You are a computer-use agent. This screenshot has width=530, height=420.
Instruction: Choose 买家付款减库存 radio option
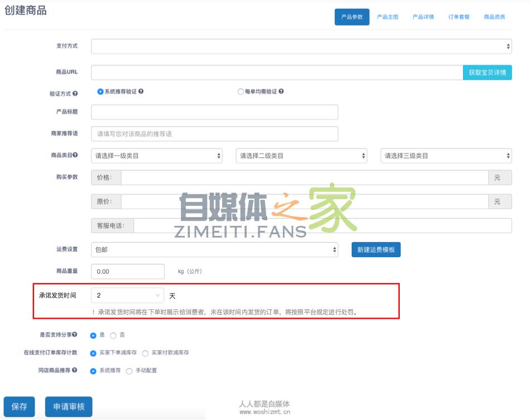(145, 353)
